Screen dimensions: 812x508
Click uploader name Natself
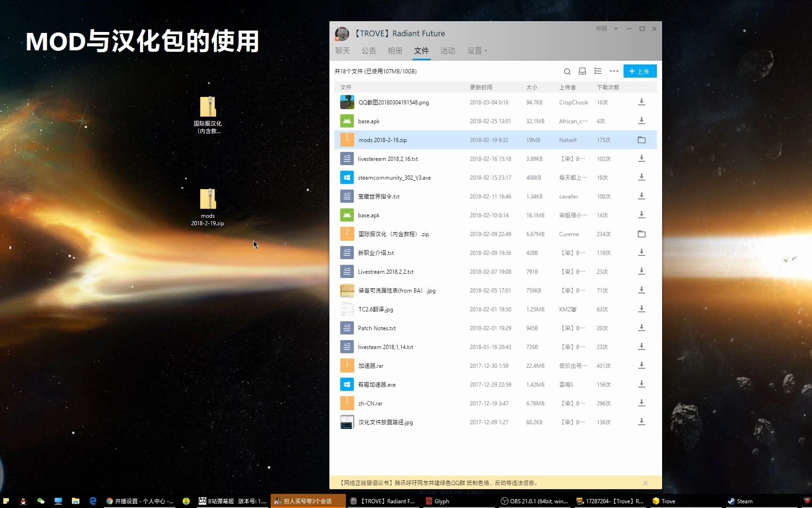pyautogui.click(x=568, y=140)
